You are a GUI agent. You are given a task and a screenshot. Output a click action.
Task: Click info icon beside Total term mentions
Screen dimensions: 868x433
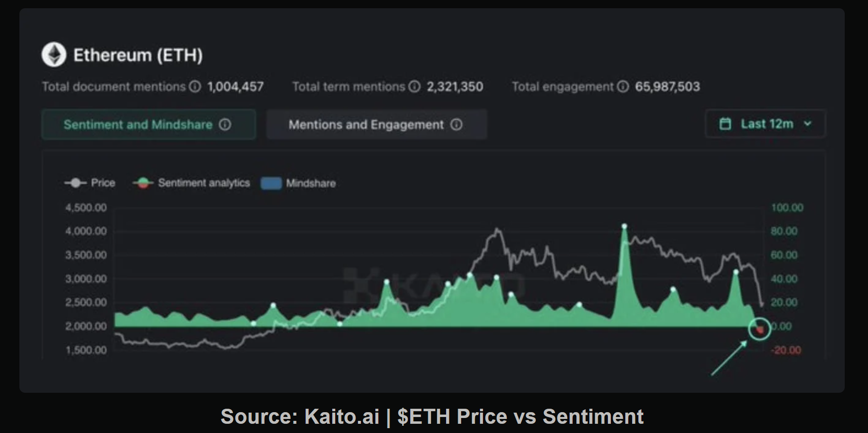coord(414,87)
